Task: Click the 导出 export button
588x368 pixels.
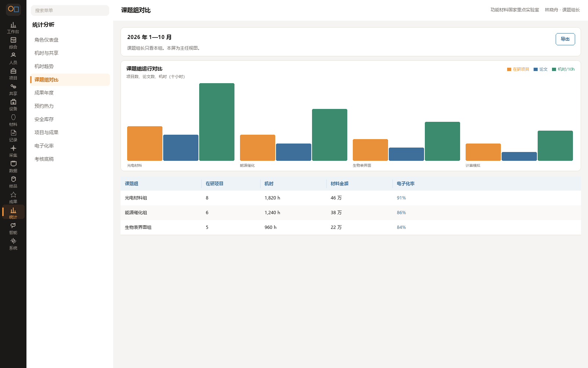Action: tap(565, 39)
